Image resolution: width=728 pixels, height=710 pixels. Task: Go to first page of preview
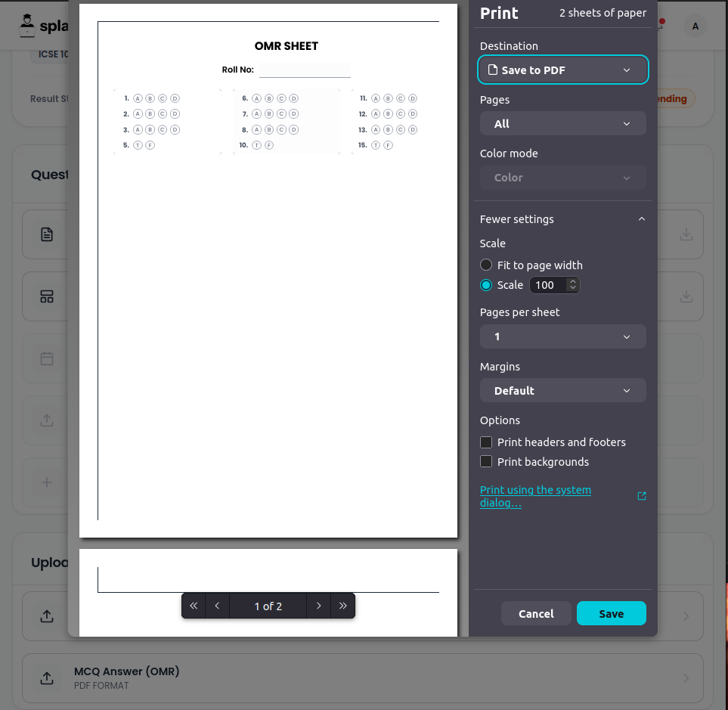click(194, 606)
